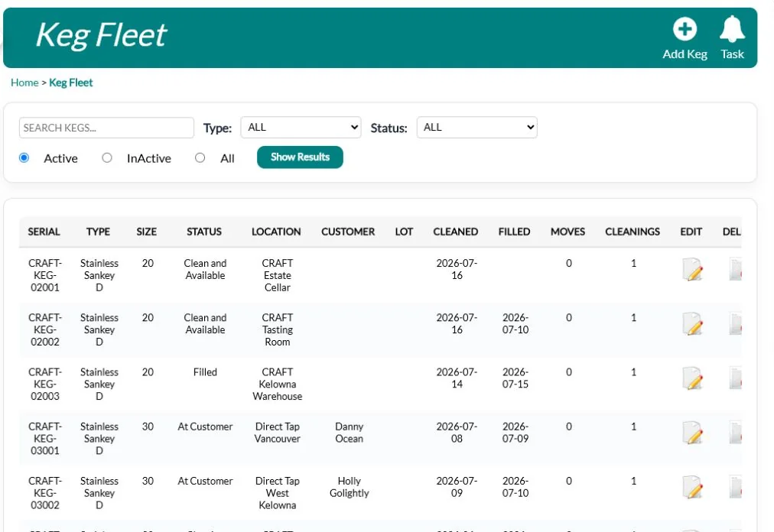Click the EDIT column header
This screenshot has height=532, width=774.
point(691,232)
